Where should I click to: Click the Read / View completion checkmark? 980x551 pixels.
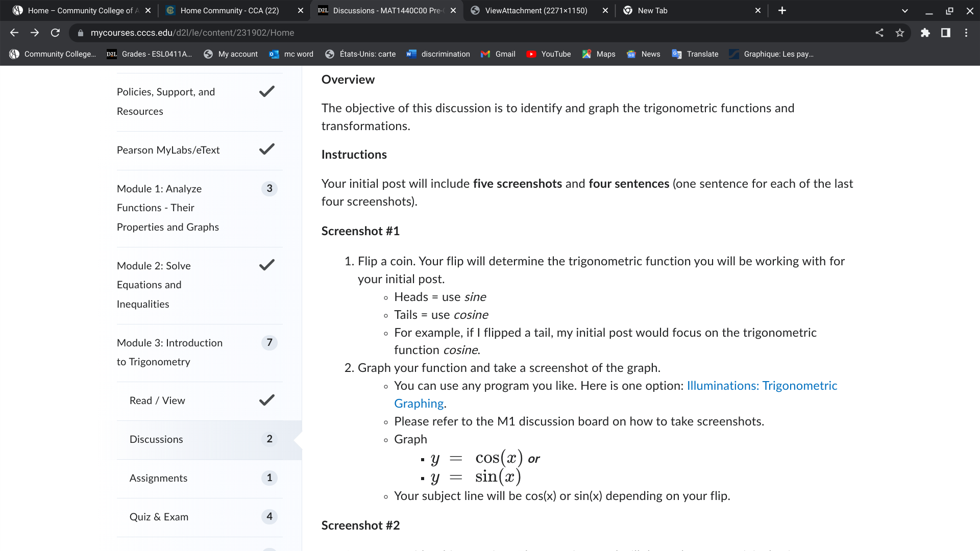(266, 400)
